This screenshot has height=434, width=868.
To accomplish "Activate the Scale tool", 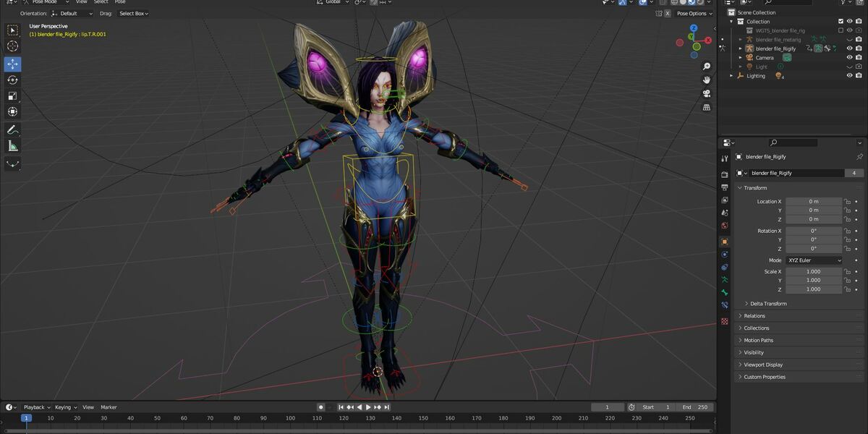I will 12,95.
